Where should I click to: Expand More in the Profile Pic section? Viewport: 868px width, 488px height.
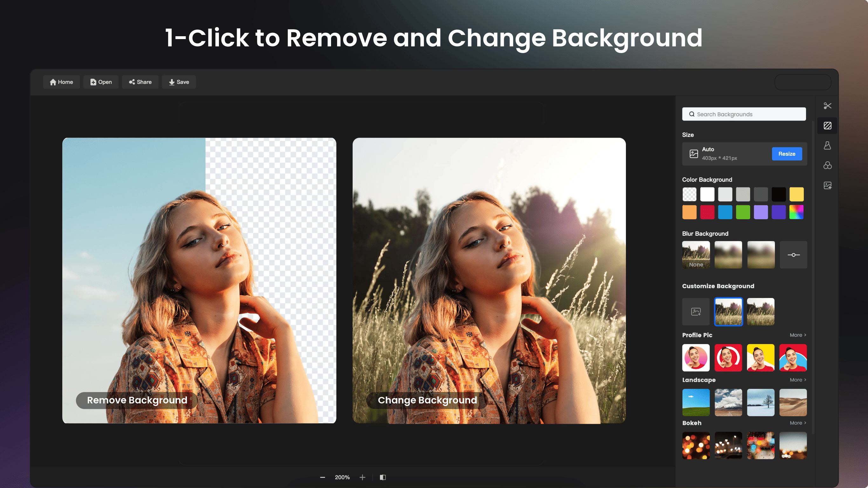[x=797, y=335]
